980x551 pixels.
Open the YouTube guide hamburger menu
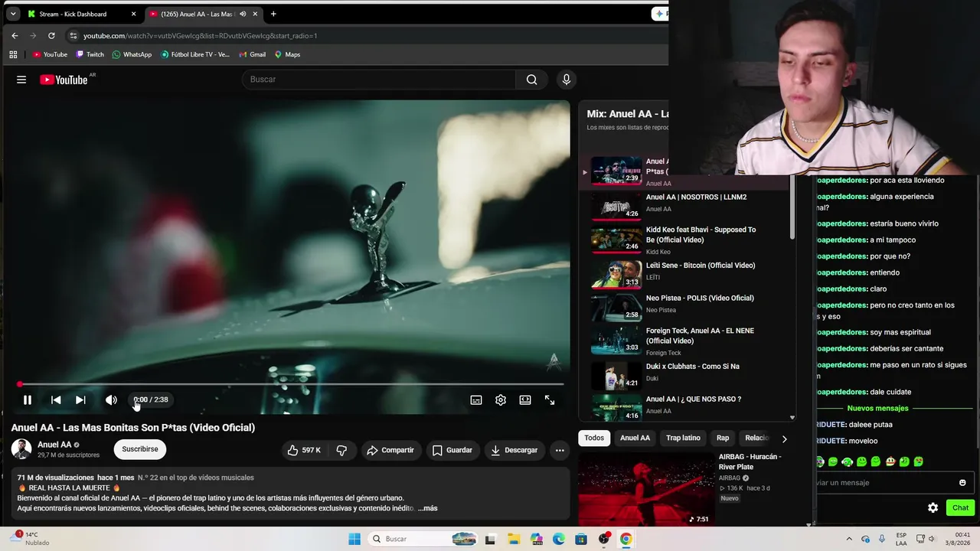click(x=21, y=80)
